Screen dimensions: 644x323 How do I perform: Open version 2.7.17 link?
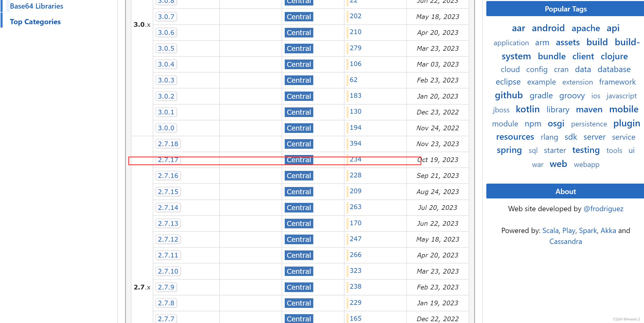(x=168, y=160)
